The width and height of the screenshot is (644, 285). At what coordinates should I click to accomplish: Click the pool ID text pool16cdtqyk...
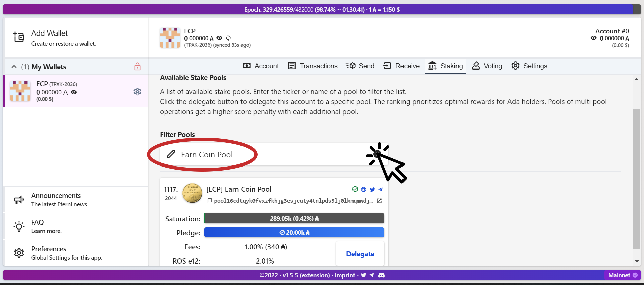point(293,201)
